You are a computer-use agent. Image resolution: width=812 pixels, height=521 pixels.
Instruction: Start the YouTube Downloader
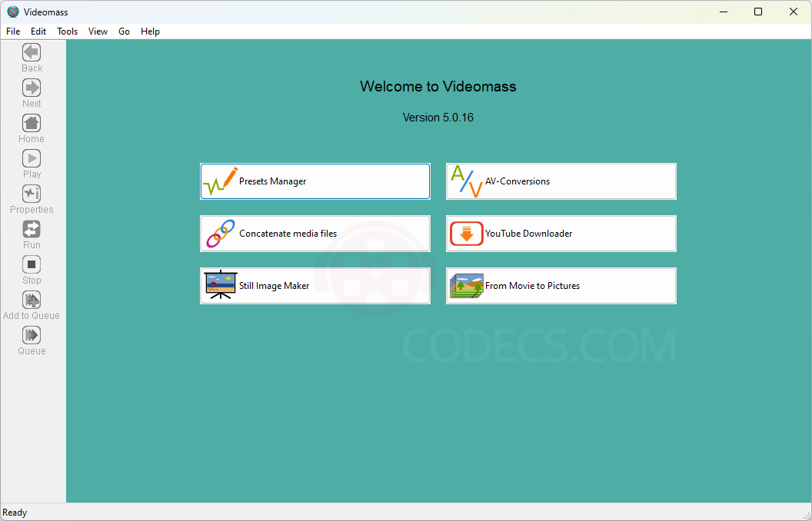[561, 234]
